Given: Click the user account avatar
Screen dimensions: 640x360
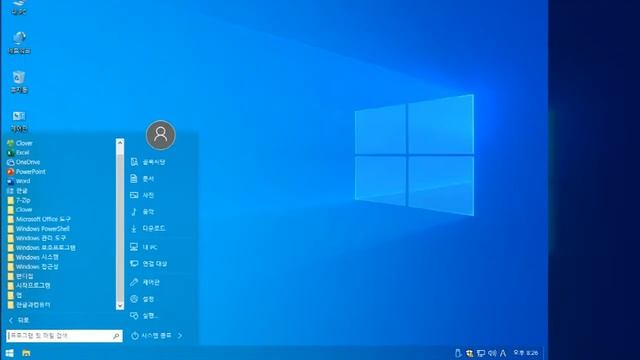Looking at the screenshot, I should (x=161, y=135).
